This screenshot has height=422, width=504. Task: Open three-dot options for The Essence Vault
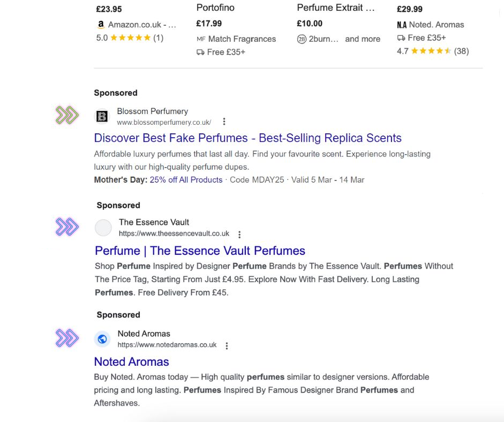[239, 234]
